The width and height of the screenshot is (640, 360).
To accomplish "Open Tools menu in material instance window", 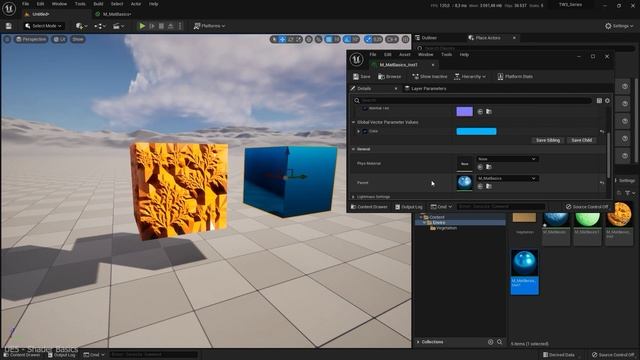I will click(446, 54).
